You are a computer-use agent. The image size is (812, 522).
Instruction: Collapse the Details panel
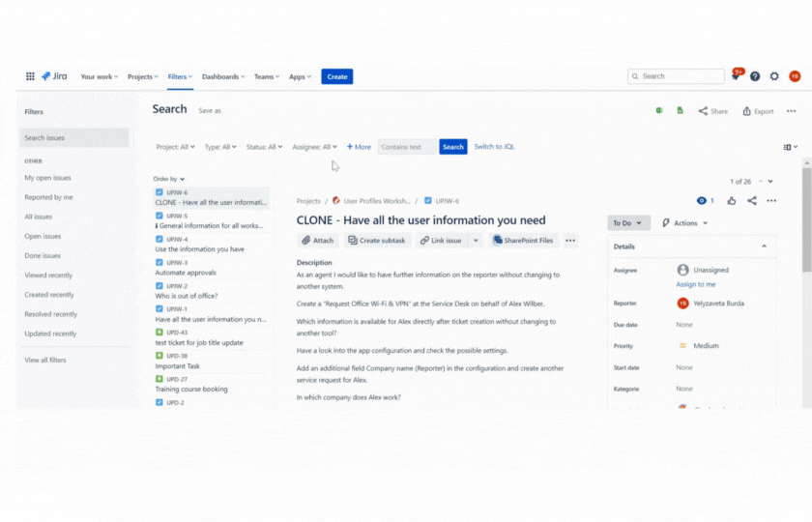(764, 246)
